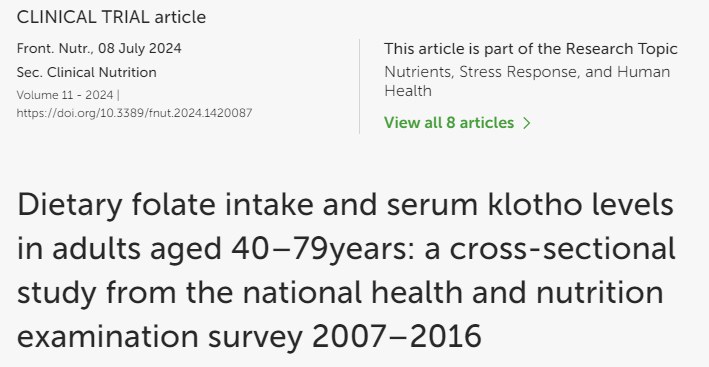Image resolution: width=709 pixels, height=367 pixels.
Task: Click 'This article is part of the Research Topic' text
Action: [x=531, y=49]
